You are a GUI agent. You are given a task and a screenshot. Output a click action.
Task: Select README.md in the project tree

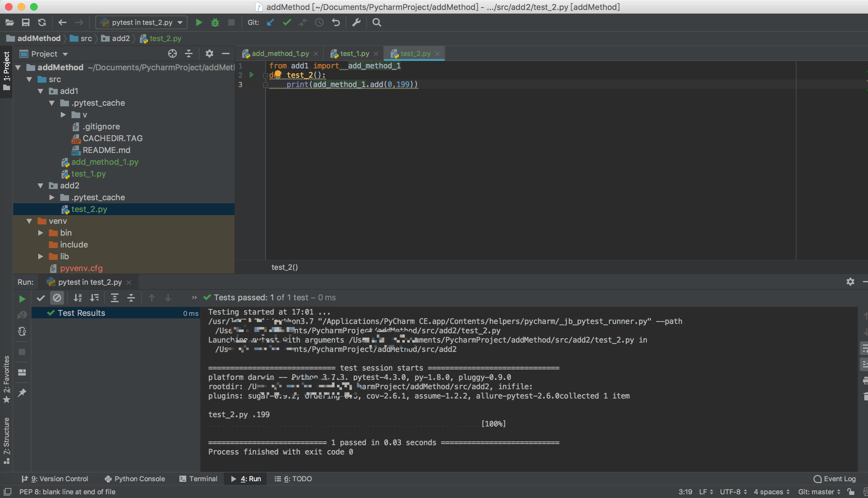click(x=106, y=150)
